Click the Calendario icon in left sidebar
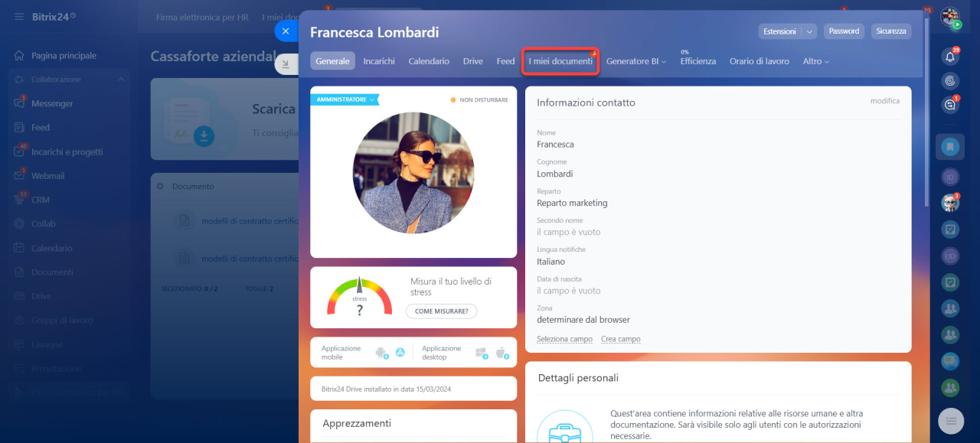 pyautogui.click(x=19, y=248)
